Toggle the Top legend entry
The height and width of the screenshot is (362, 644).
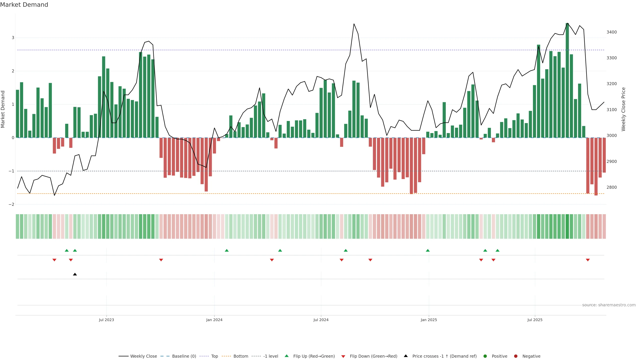coord(214,356)
